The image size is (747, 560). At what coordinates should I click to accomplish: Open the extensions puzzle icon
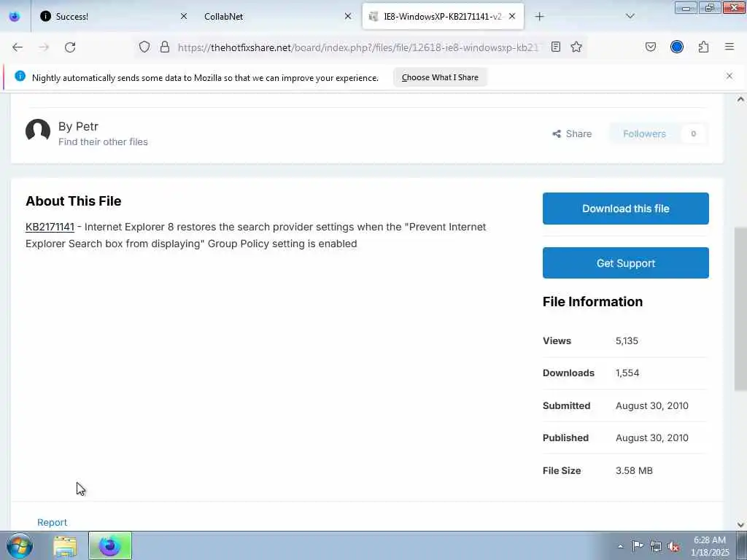703,47
